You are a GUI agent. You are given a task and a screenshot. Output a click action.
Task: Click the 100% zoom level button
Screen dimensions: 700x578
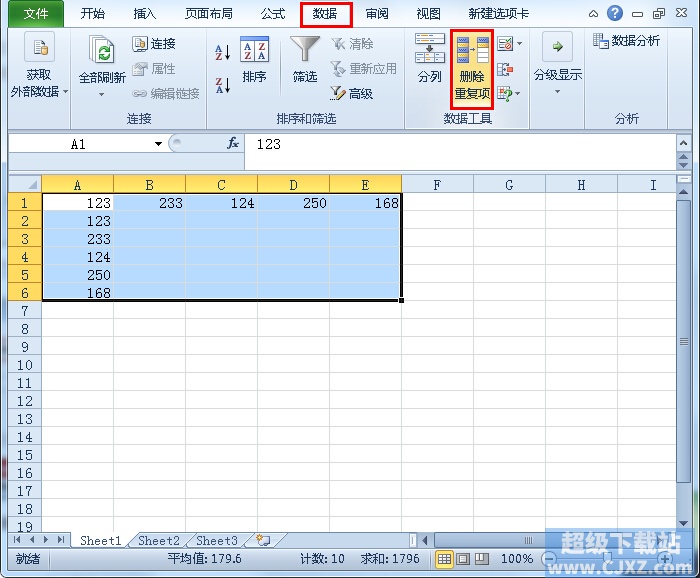coord(516,559)
